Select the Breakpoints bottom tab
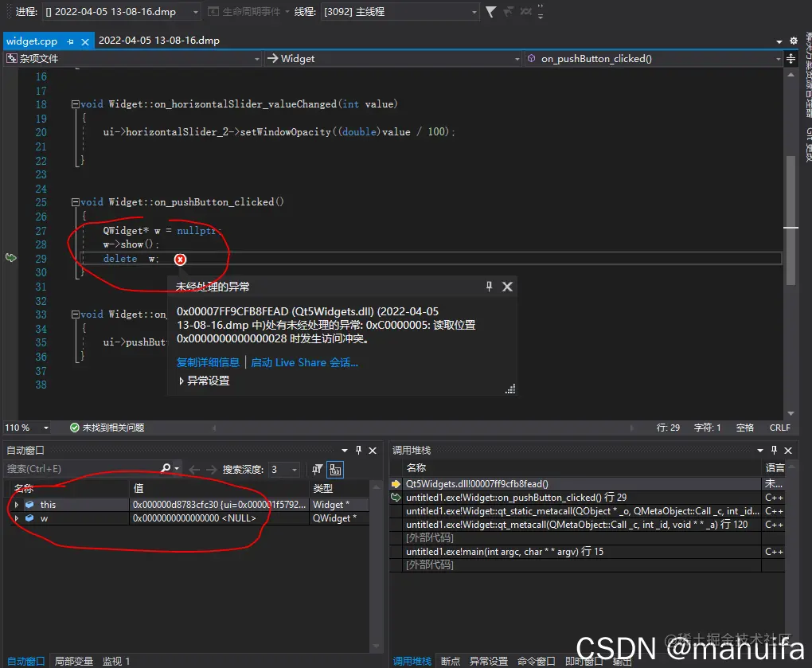Screen dimensions: 812x668 (x=451, y=662)
